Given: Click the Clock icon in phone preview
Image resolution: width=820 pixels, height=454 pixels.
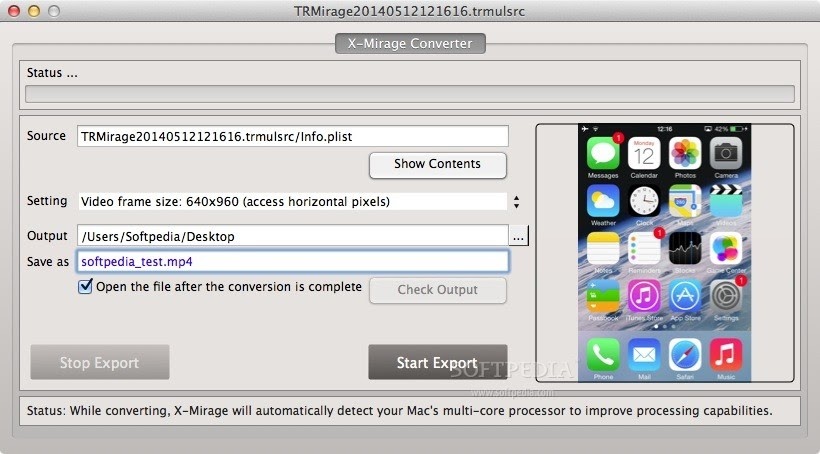Looking at the screenshot, I should [x=644, y=201].
